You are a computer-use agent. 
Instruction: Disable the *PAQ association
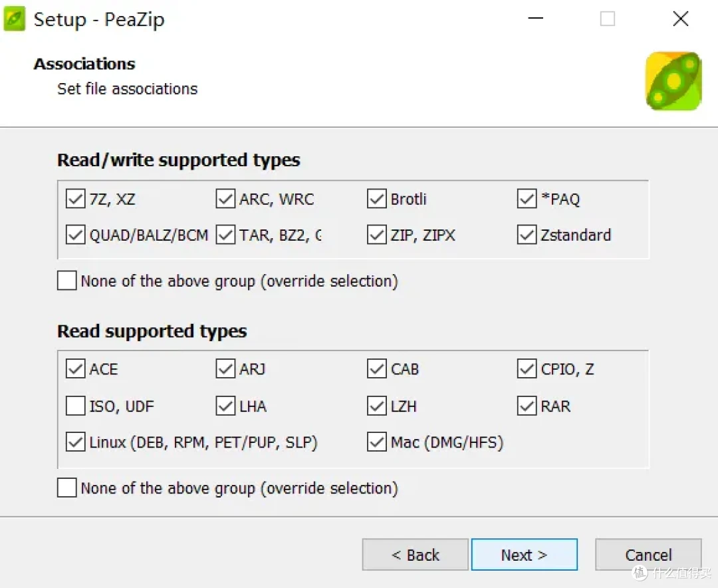coord(527,199)
